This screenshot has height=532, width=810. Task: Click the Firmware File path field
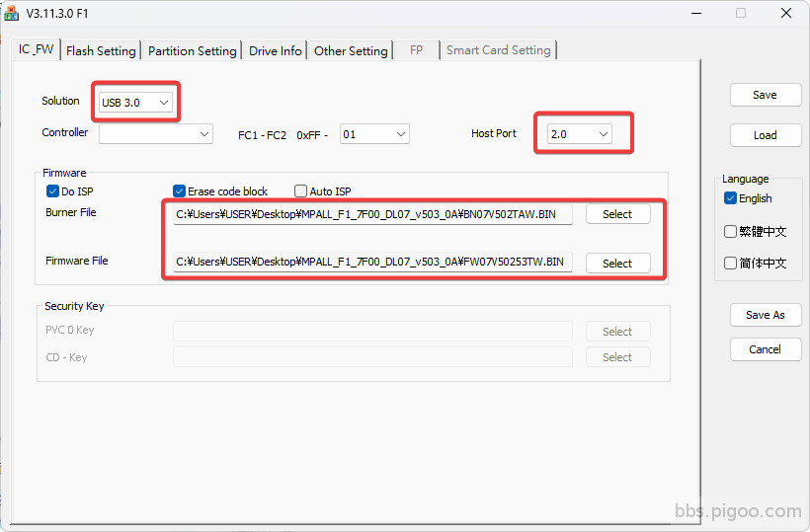[x=371, y=263]
